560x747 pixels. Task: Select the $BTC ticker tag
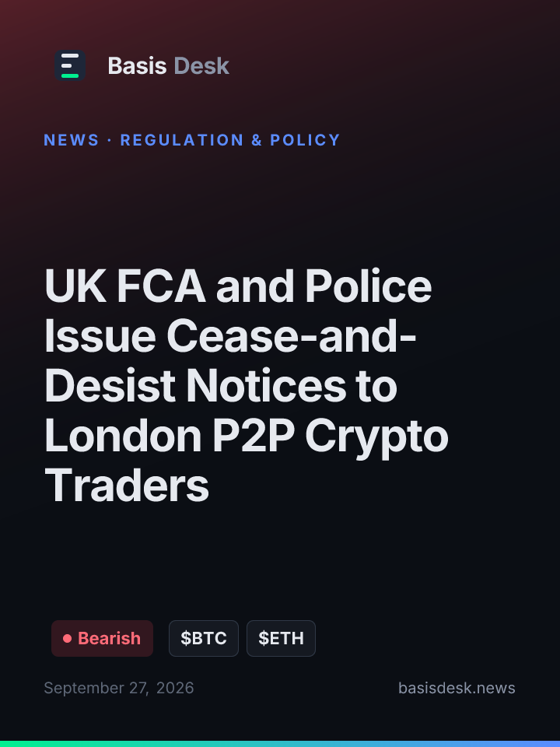204,638
